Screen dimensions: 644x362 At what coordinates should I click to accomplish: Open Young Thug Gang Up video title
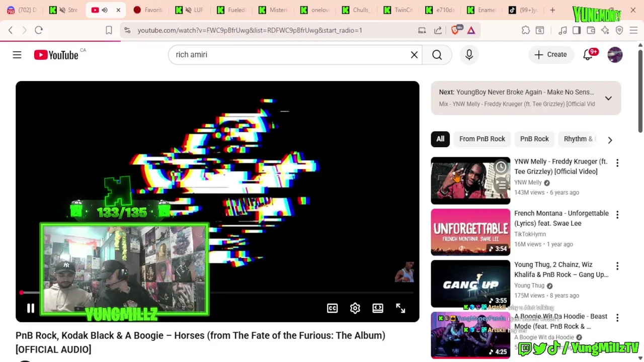pos(561,269)
